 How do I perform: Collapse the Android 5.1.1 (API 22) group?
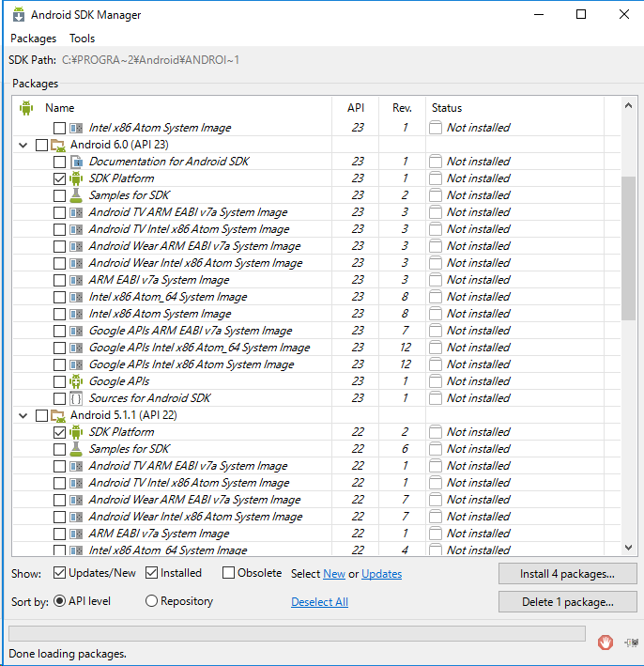(x=23, y=415)
